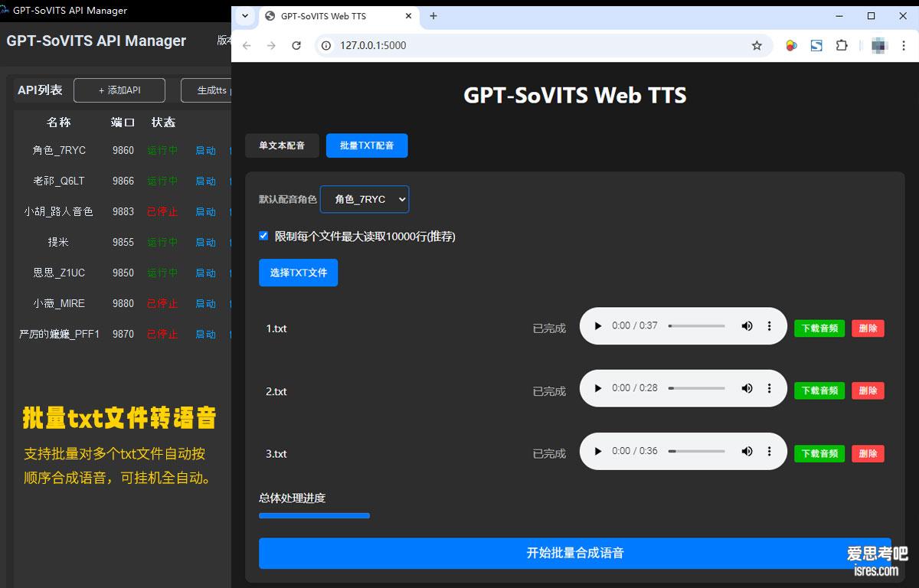Open more options for 2.txt audio player

click(x=770, y=388)
